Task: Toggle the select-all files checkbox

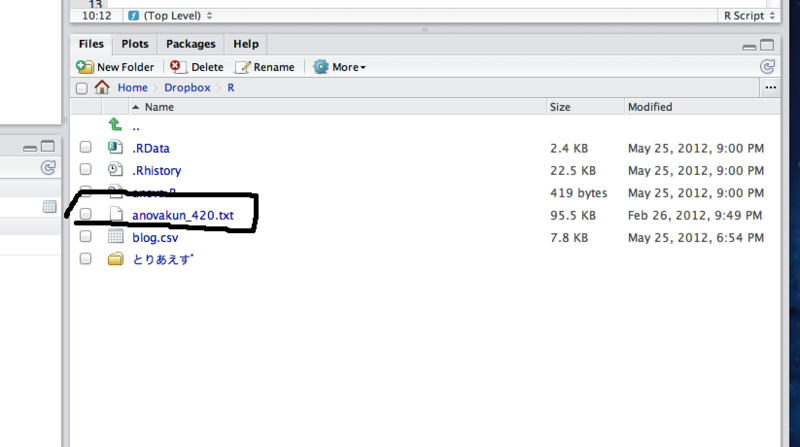Action: [x=82, y=88]
